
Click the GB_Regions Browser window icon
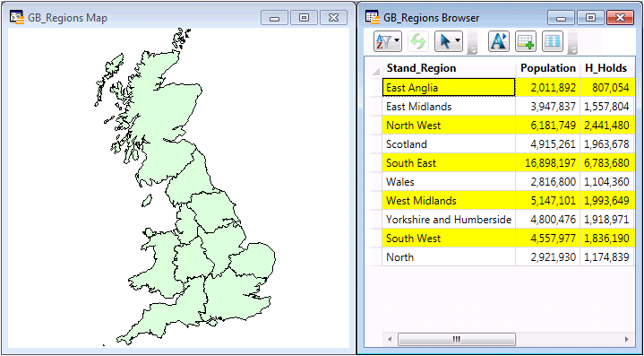(372, 17)
